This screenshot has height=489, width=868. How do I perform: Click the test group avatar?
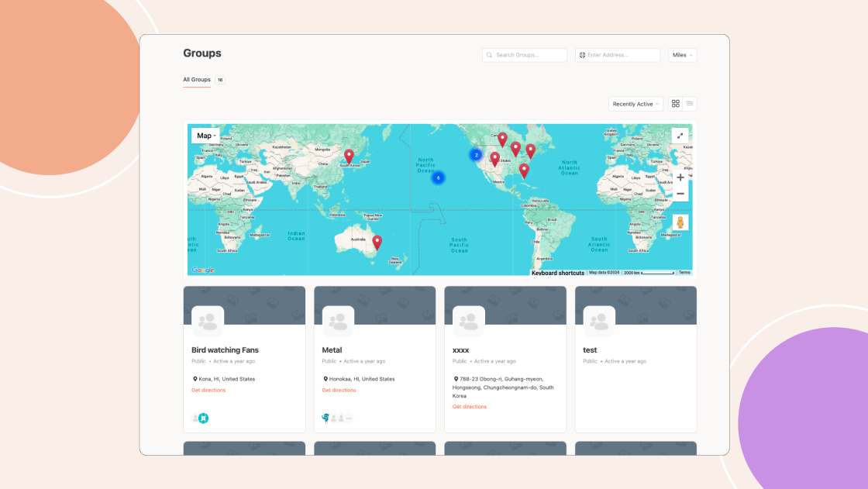(599, 321)
